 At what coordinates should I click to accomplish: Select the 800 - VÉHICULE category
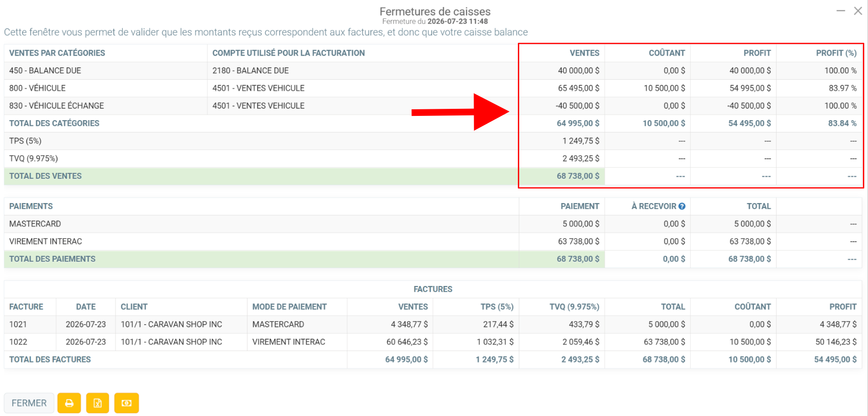[37, 88]
